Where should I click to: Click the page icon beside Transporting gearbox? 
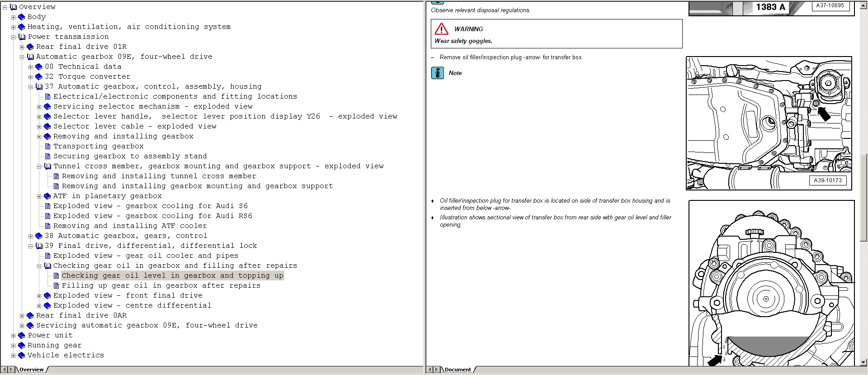47,147
